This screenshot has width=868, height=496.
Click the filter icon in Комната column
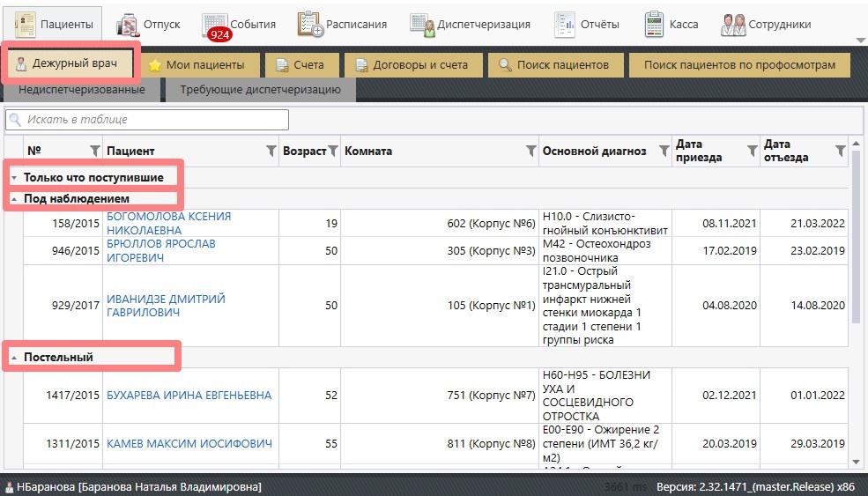click(530, 151)
